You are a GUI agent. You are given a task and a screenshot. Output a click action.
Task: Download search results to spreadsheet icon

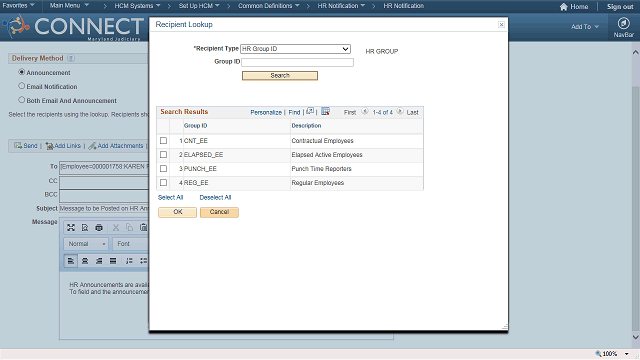(x=325, y=111)
